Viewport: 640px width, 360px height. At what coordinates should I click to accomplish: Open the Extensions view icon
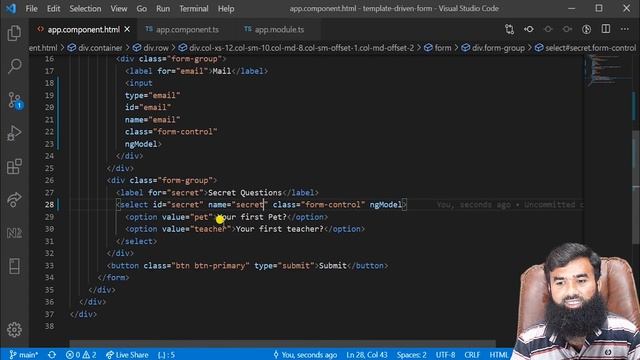[14, 166]
